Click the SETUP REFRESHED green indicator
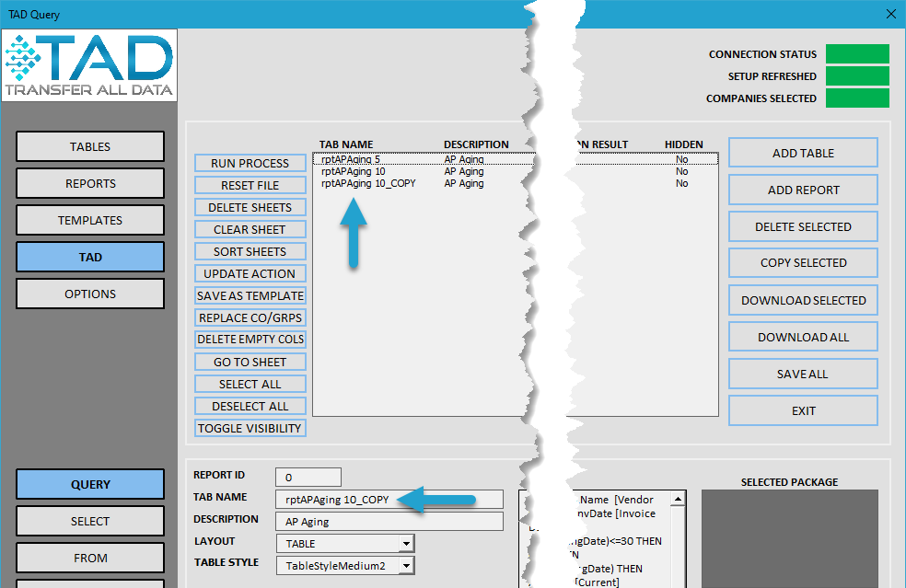 (x=857, y=75)
